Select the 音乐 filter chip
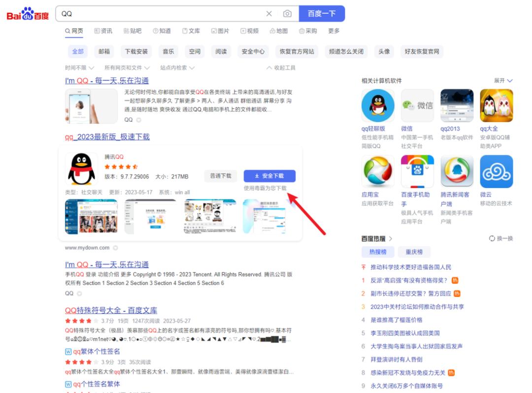 tap(168, 52)
